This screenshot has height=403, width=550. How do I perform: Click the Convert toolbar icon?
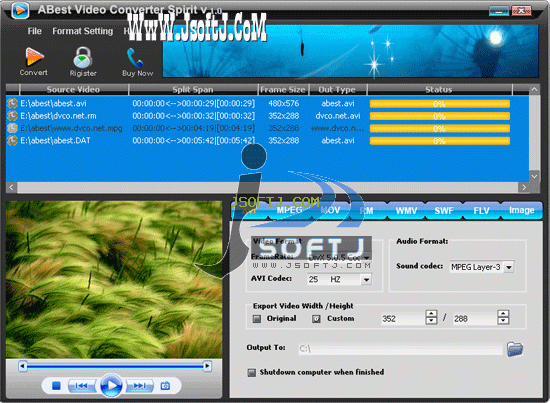pyautogui.click(x=34, y=57)
